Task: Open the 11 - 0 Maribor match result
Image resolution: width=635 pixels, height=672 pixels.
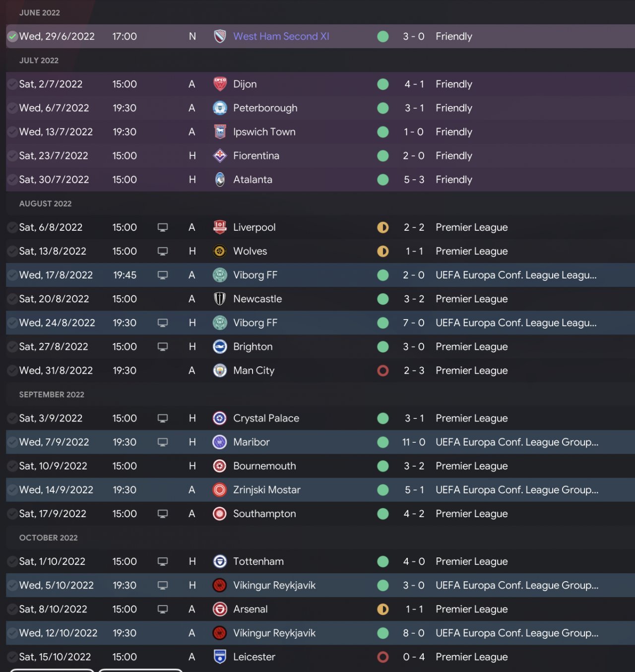Action: (x=413, y=442)
